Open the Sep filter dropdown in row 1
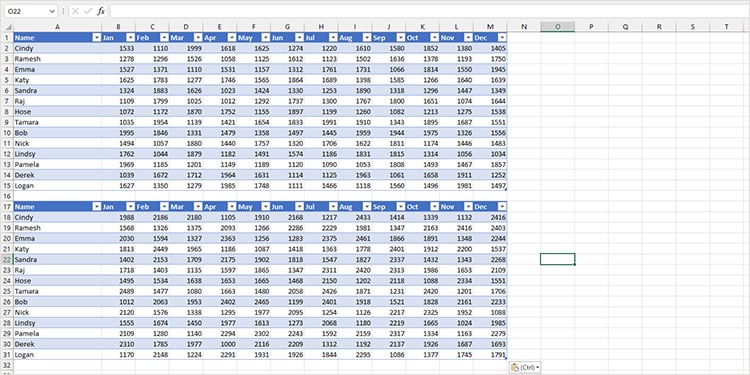 tap(400, 37)
